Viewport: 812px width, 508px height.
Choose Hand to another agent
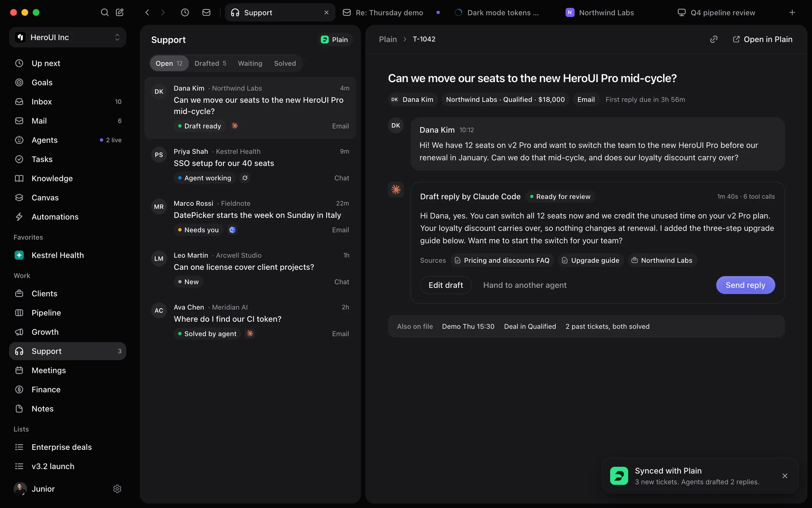pos(525,285)
